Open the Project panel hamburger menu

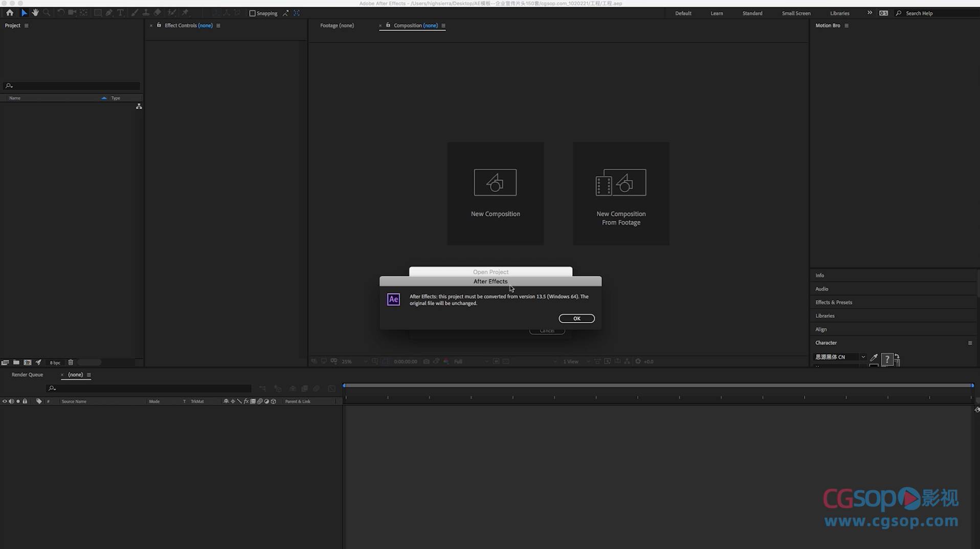pyautogui.click(x=27, y=26)
